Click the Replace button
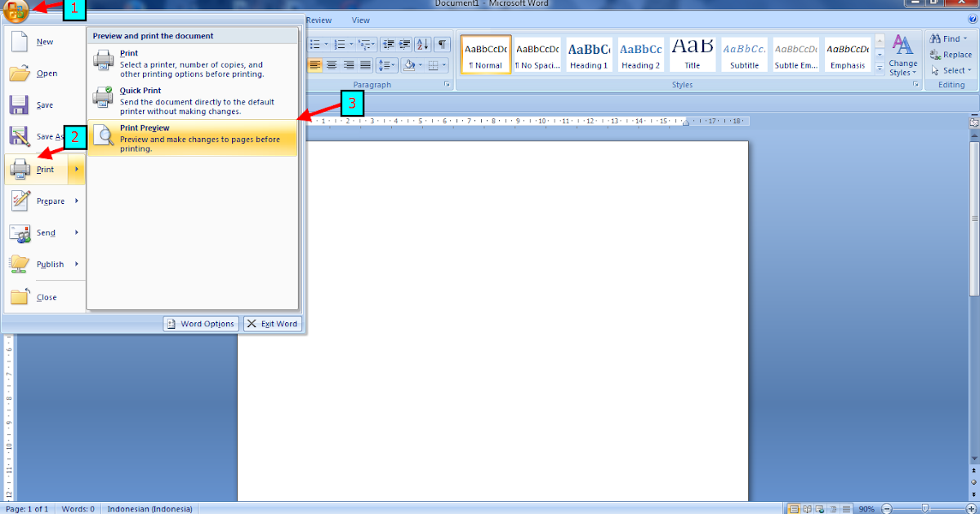This screenshot has height=514, width=980. coord(951,55)
